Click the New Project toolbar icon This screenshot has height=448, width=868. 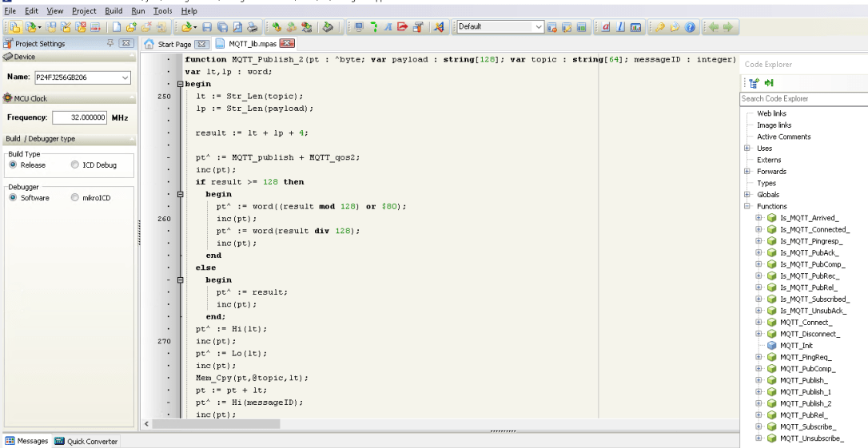coord(15,26)
